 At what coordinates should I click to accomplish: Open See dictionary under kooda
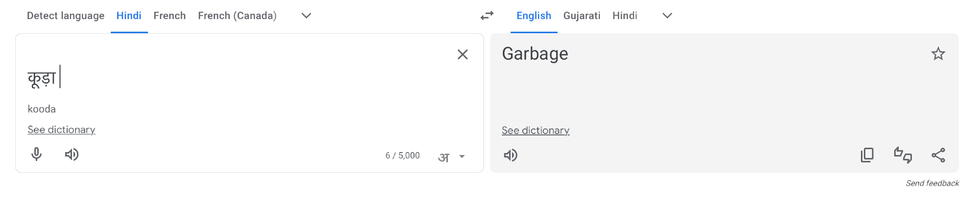[x=61, y=130]
